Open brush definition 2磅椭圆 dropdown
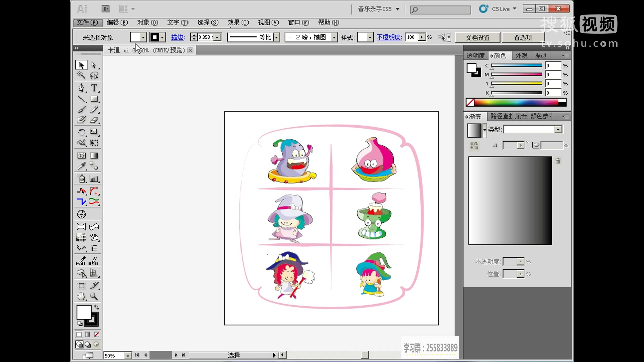This screenshot has width=644, height=362. [x=334, y=37]
